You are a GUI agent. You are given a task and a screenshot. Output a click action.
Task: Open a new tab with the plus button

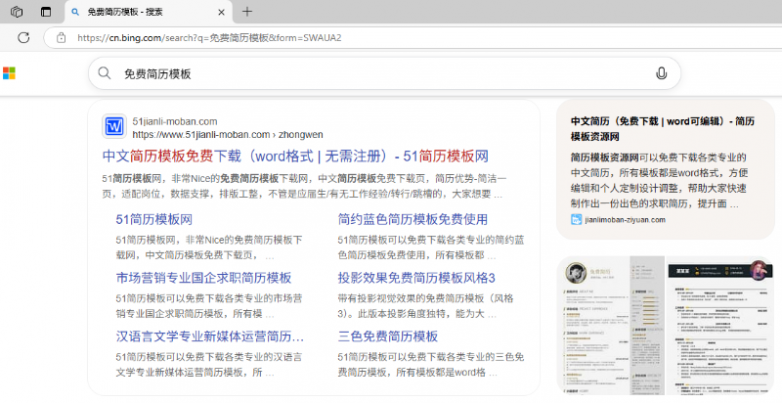tap(247, 11)
